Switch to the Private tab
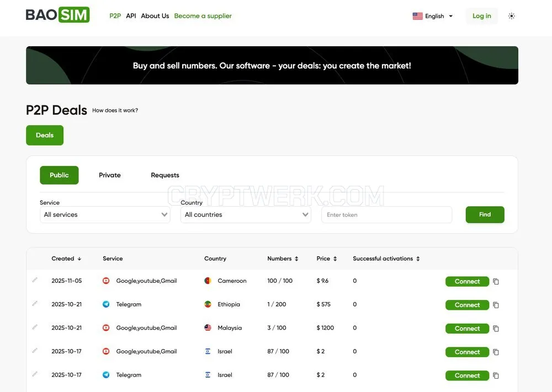 pyautogui.click(x=110, y=175)
